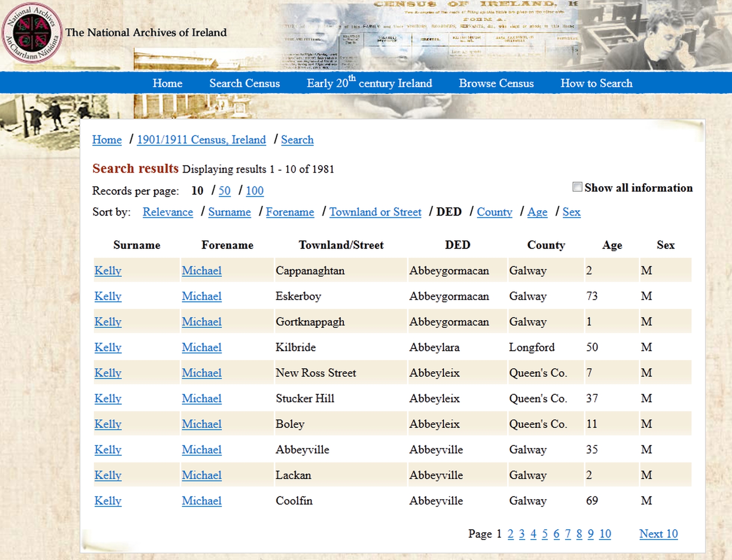Go to results page 7
The width and height of the screenshot is (732, 560).
(x=568, y=533)
